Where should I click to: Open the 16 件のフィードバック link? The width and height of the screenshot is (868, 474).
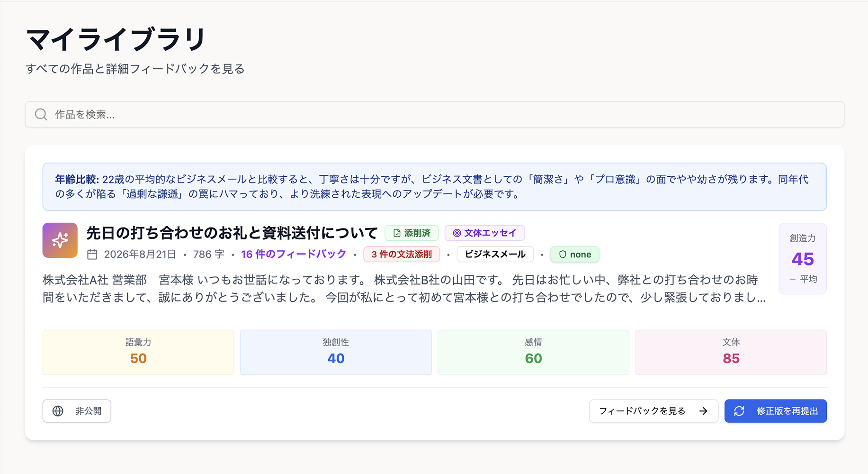coord(294,254)
